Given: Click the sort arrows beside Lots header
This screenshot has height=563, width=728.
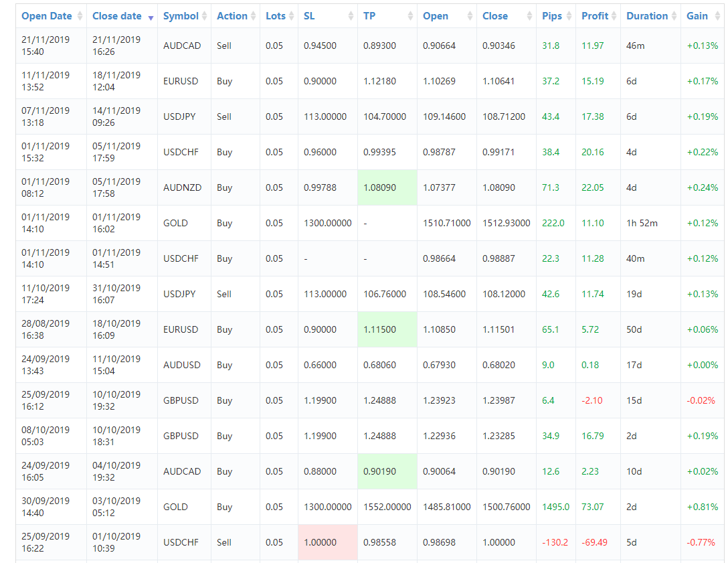Looking at the screenshot, I should [x=292, y=16].
